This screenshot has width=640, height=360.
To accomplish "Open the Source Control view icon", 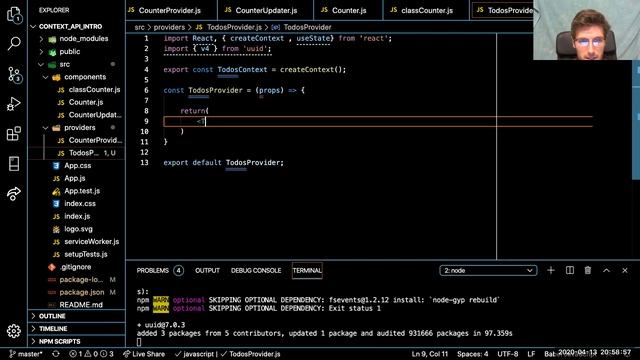I will 14,75.
